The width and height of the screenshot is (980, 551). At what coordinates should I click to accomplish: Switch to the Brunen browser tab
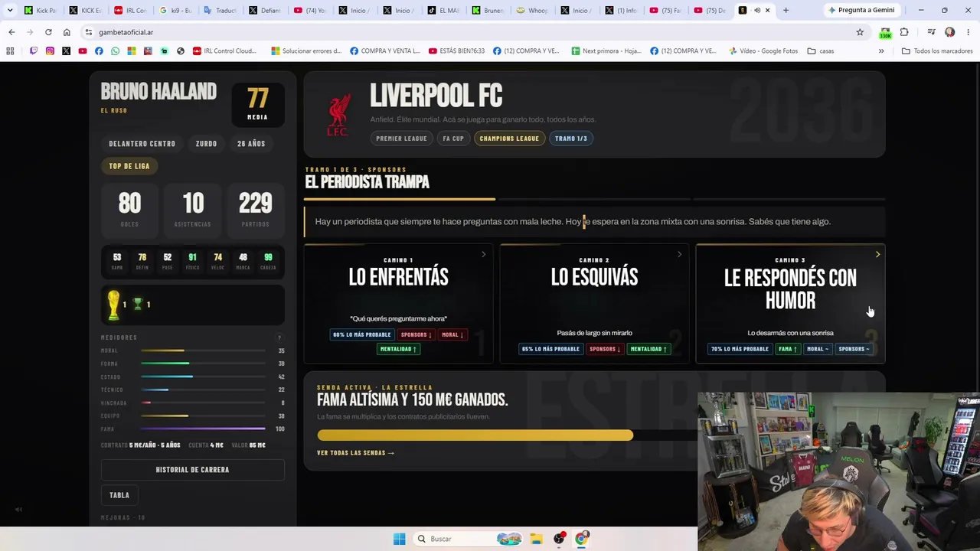pos(488,10)
